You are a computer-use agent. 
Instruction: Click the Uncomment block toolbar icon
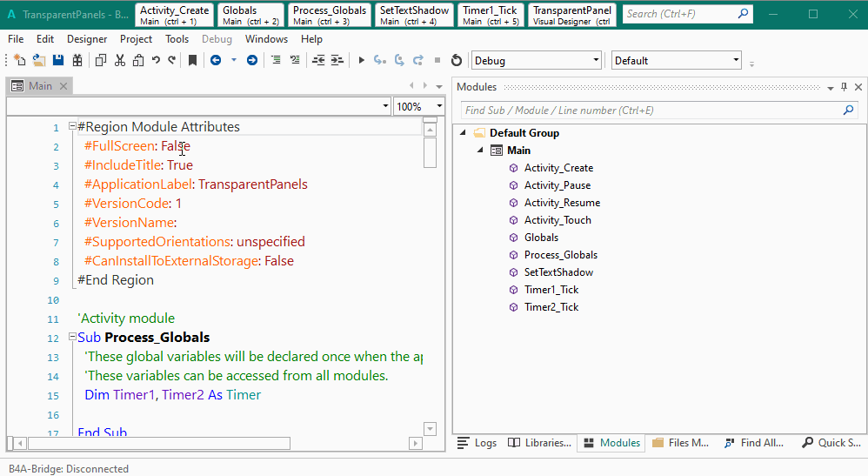(295, 60)
